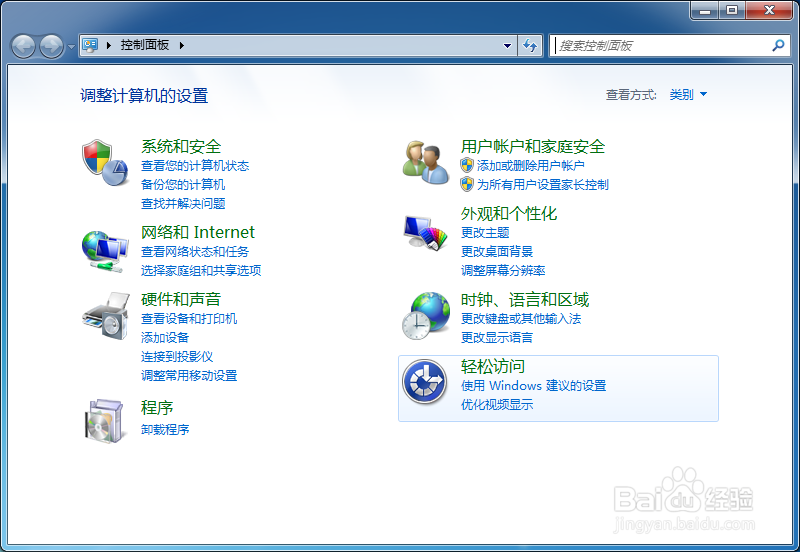Click the Control Panel icon in address bar
Screen dimensions: 800x552
[x=90, y=45]
